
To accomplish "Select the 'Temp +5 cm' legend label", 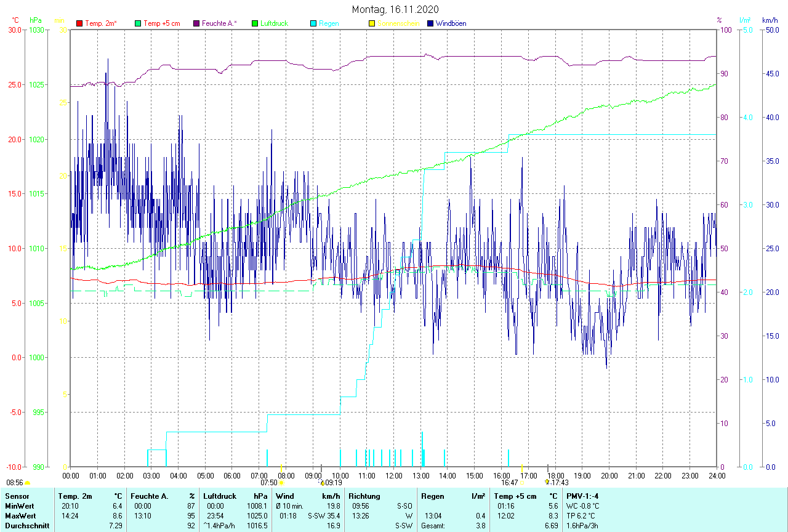I will pyautogui.click(x=162, y=23).
